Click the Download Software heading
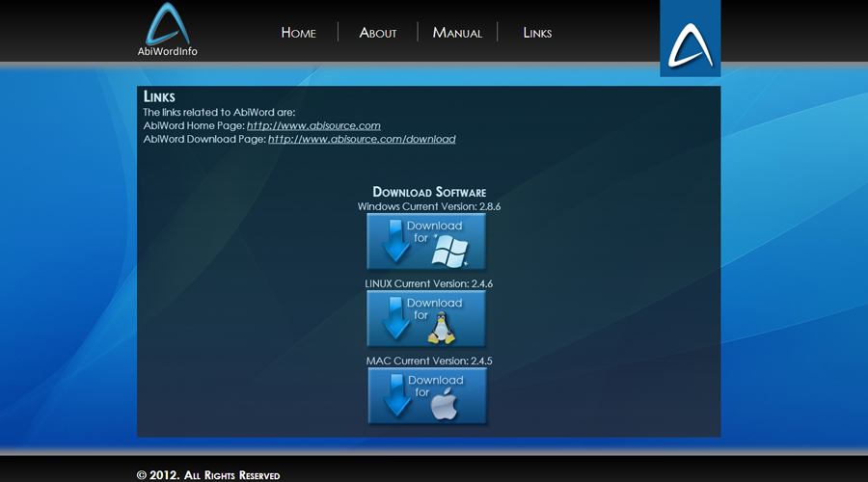Image resolution: width=868 pixels, height=482 pixels. pos(429,192)
